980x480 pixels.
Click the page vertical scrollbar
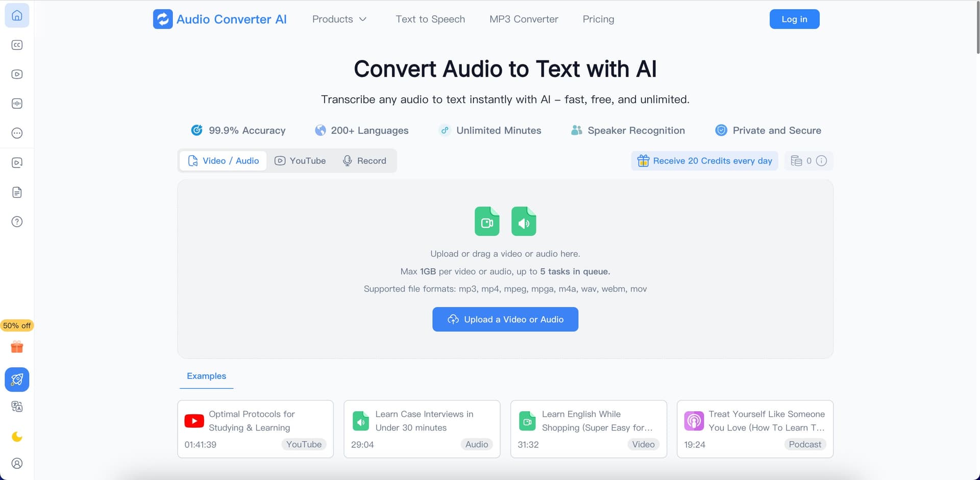977,28
